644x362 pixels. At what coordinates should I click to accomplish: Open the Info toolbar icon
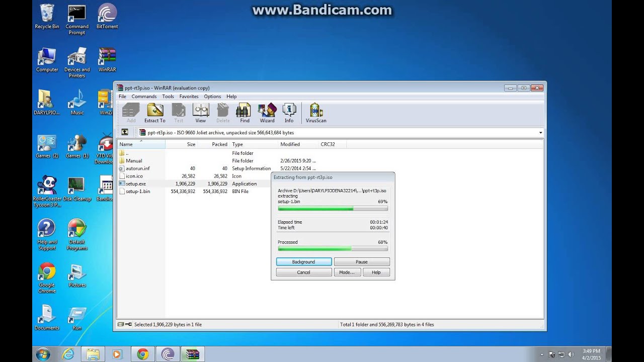pos(289,113)
